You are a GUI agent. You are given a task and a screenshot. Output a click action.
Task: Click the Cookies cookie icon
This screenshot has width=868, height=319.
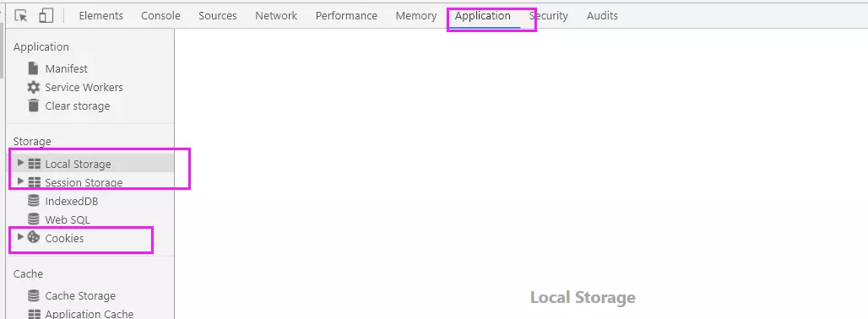pyautogui.click(x=34, y=237)
